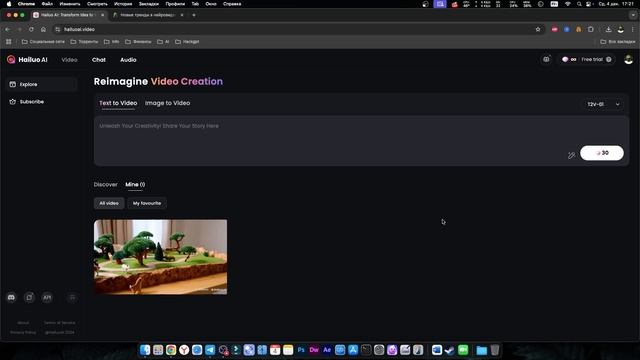Image resolution: width=640 pixels, height=360 pixels.
Task: Select the My favourite filter
Action: (x=147, y=203)
